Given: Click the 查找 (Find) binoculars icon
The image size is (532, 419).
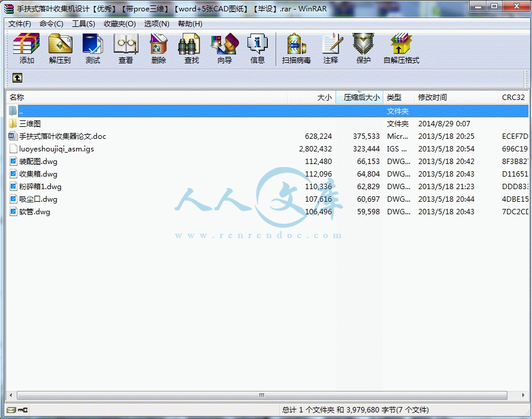Looking at the screenshot, I should [189, 44].
